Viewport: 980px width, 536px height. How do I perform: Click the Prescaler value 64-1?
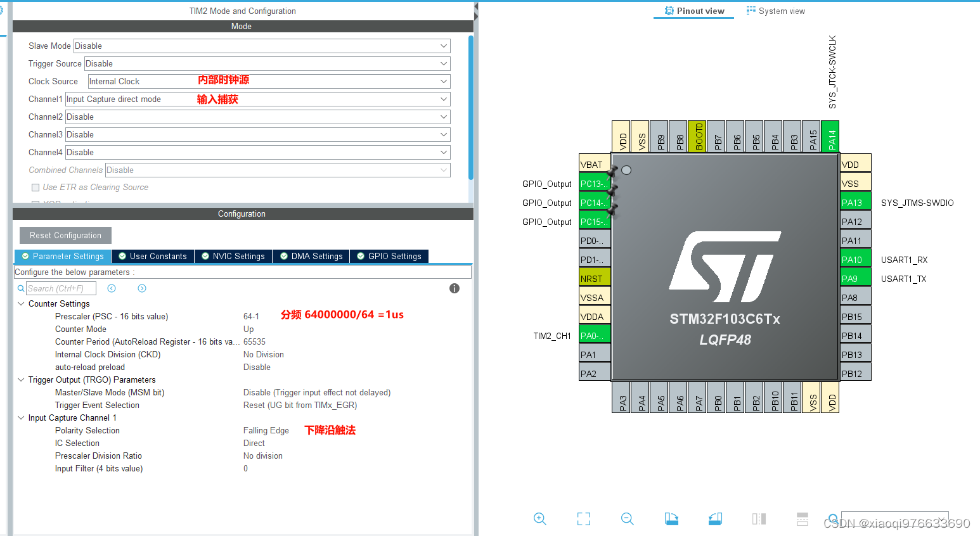(x=251, y=316)
